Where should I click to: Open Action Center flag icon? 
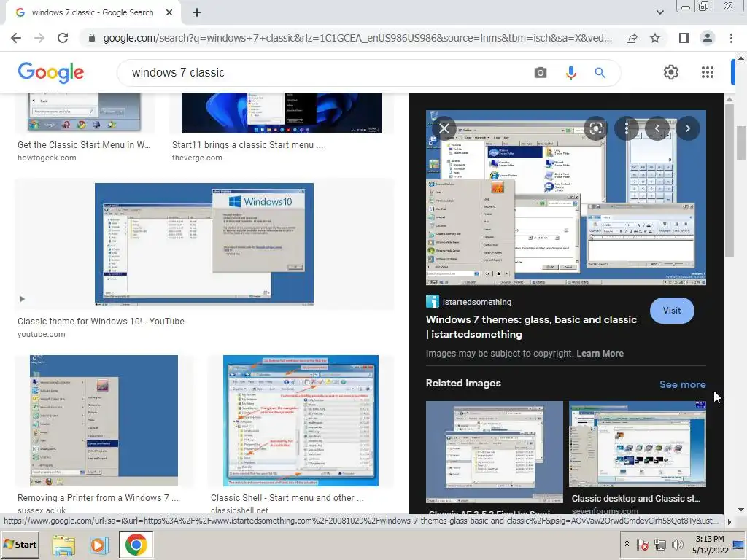(642, 544)
